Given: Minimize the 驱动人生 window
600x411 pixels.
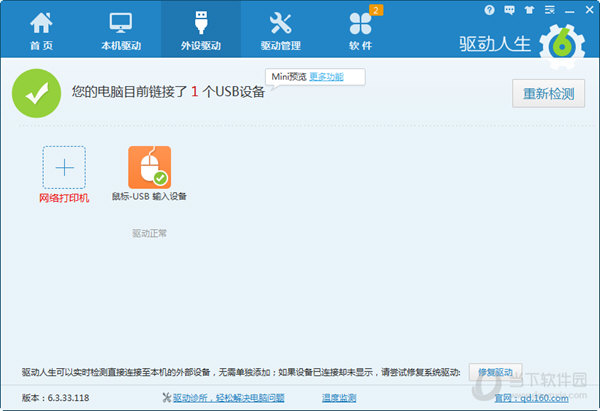Looking at the screenshot, I should coord(569,11).
